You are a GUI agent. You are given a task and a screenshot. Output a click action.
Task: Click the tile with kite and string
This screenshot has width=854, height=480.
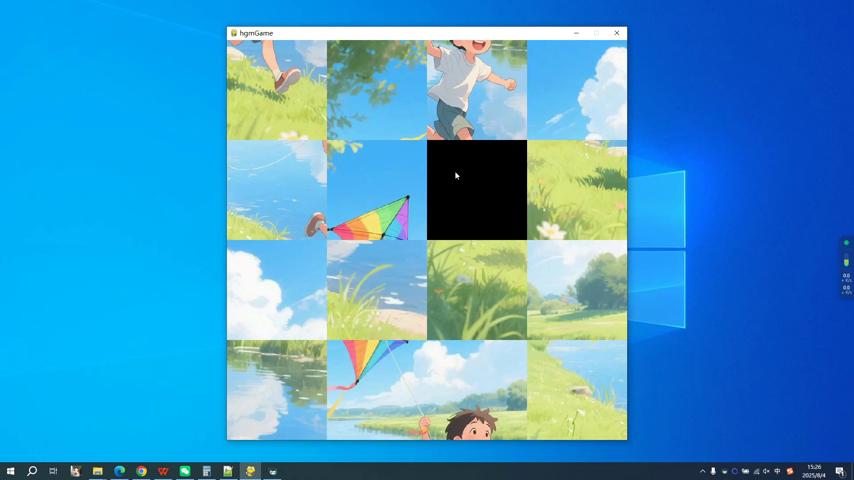[377, 390]
